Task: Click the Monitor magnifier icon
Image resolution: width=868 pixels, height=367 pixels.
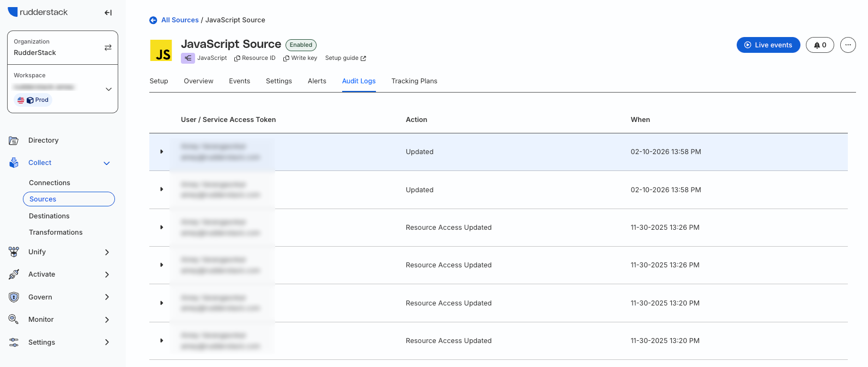Action: pos(14,320)
